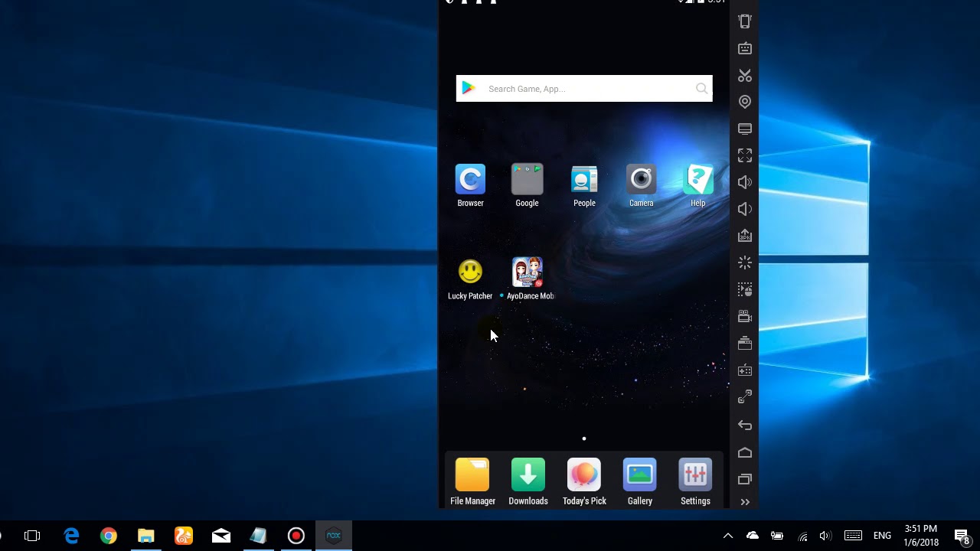The height and width of the screenshot is (551, 980).
Task: Click the Google Play logo in search bar
Action: tap(469, 89)
